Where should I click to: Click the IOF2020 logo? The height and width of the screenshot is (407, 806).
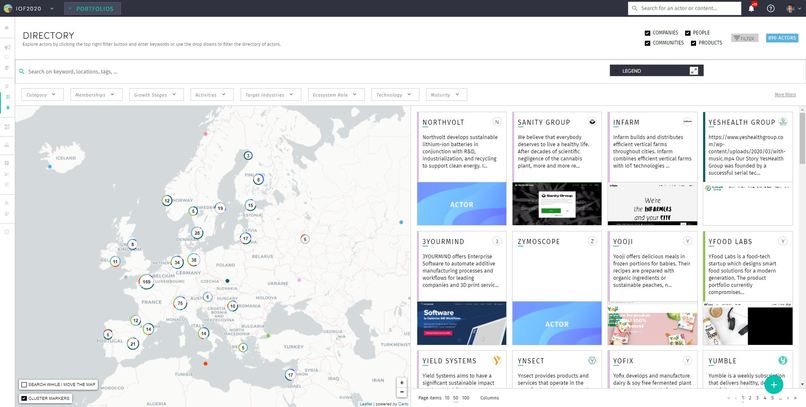pos(8,8)
